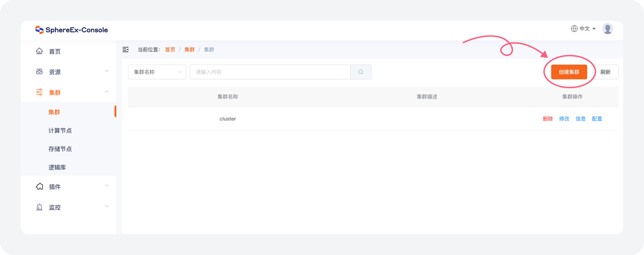
Task: Expand the 资源 menu chevron
Action: click(107, 71)
